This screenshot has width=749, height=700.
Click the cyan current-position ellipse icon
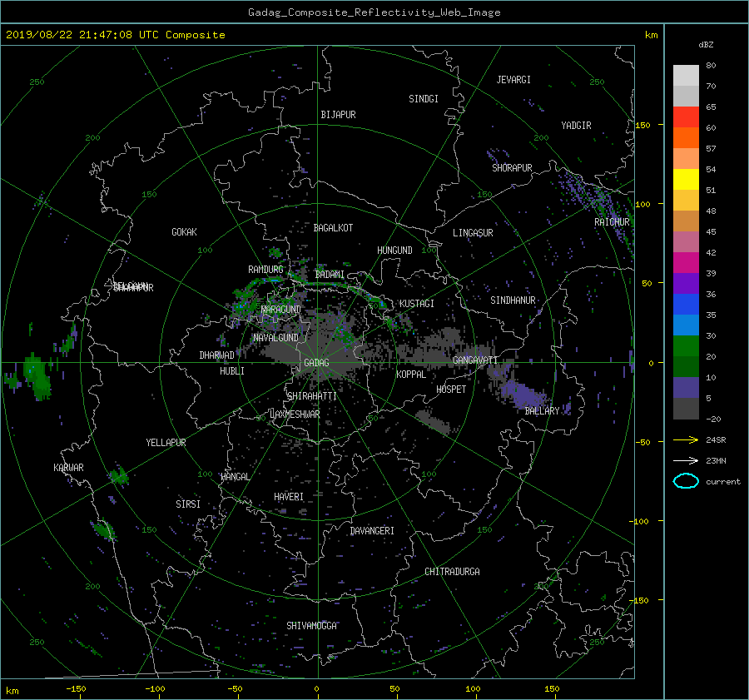click(x=686, y=481)
